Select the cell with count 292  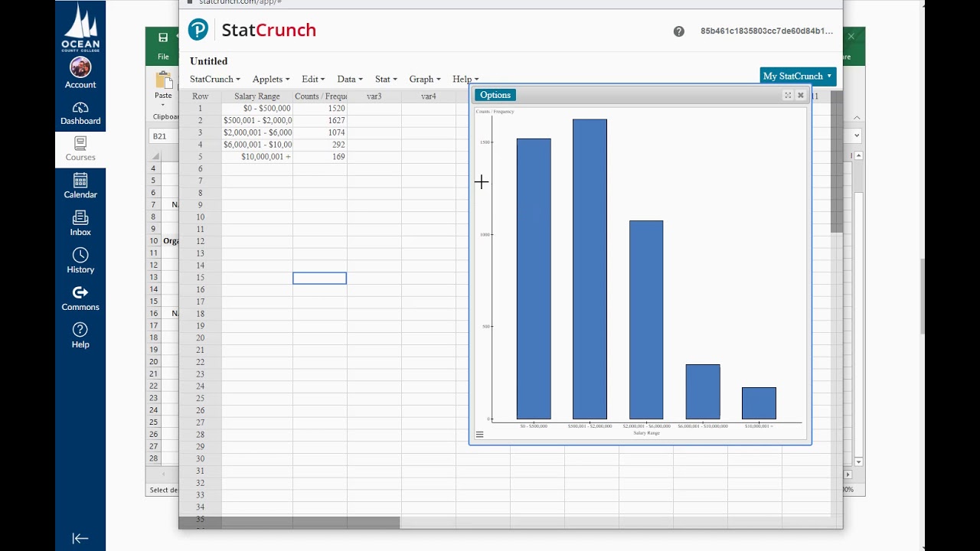click(320, 145)
